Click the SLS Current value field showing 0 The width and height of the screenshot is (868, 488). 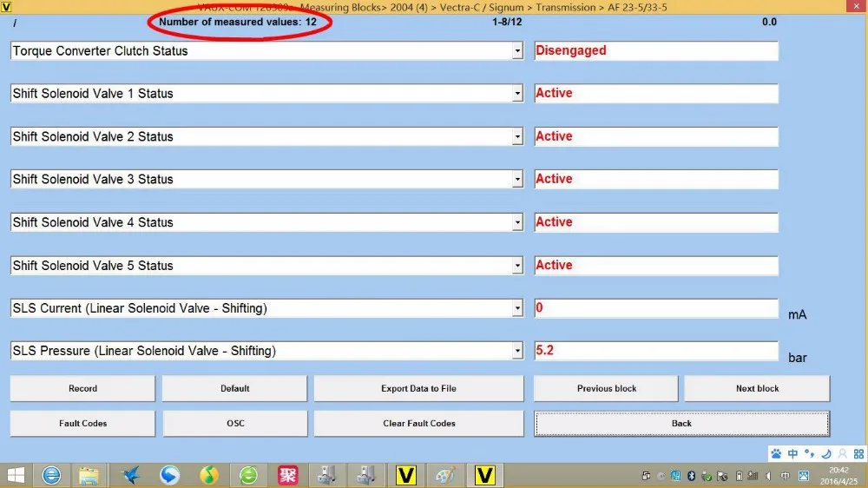pos(656,308)
